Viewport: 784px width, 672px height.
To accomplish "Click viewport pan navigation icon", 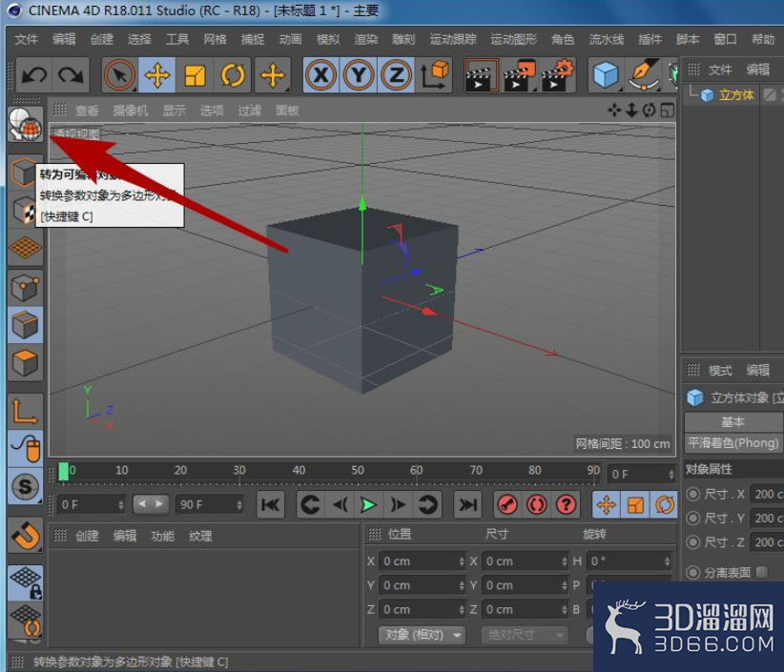I will point(614,110).
